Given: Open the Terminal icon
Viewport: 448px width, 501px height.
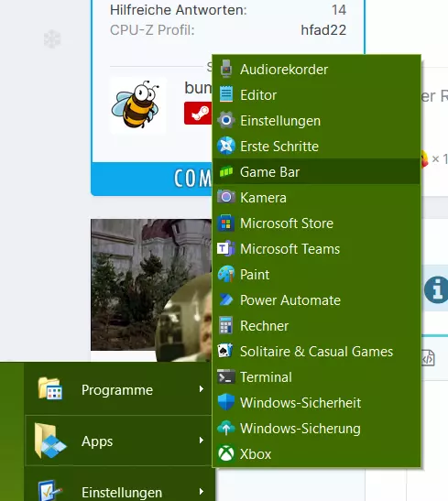Looking at the screenshot, I should [x=226, y=377].
